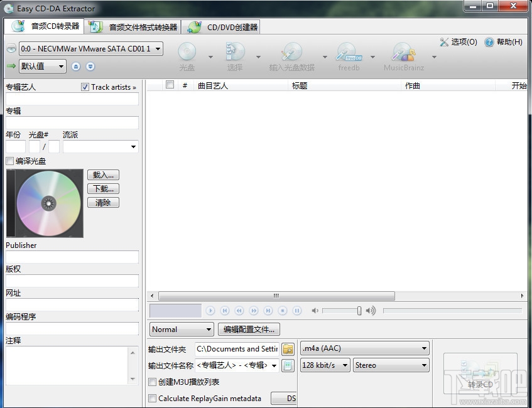Open the CD drive selection dropdown
This screenshot has width=532, height=408.
click(x=91, y=49)
